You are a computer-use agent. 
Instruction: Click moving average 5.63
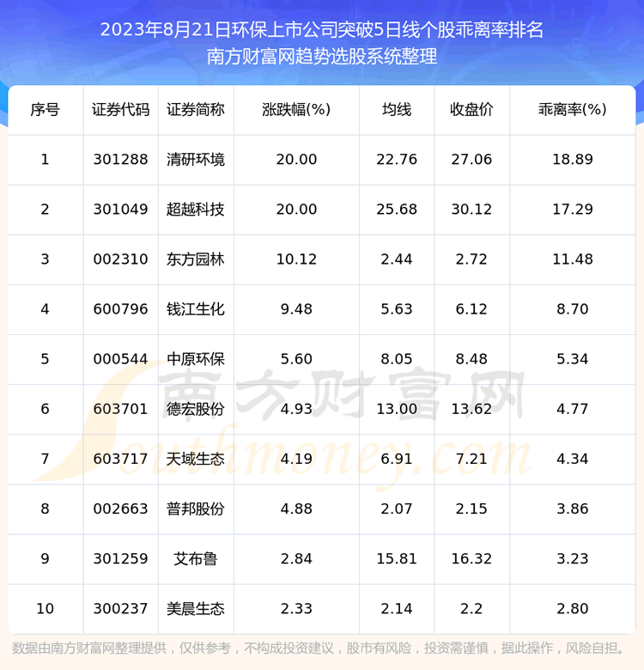pyautogui.click(x=397, y=309)
